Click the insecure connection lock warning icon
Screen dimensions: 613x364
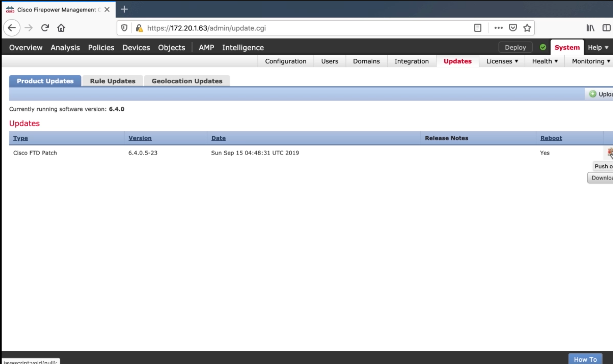pyautogui.click(x=139, y=28)
